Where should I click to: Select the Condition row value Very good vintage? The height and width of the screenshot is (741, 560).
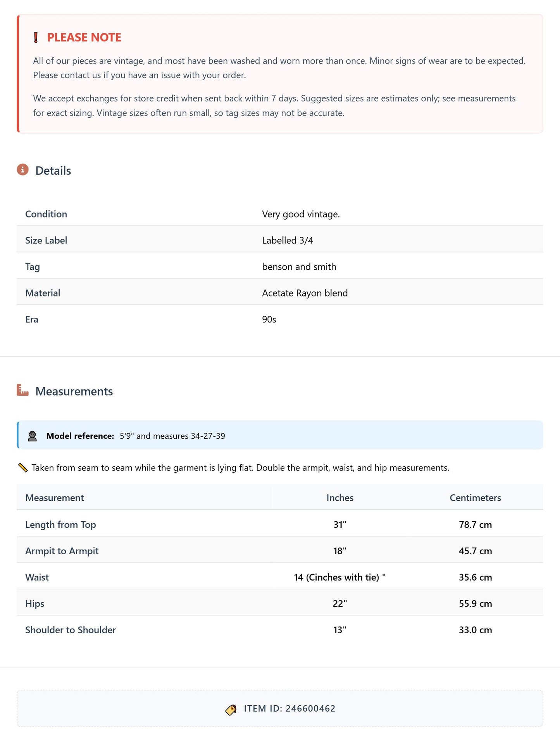301,214
